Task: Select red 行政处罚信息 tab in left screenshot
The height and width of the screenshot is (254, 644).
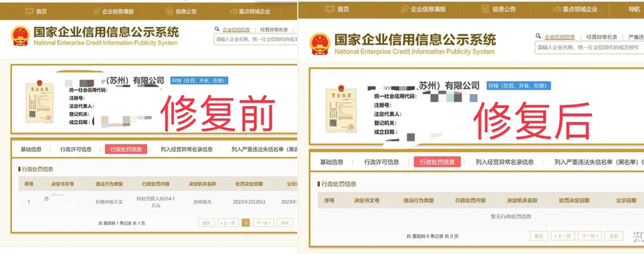Action: tap(126, 149)
